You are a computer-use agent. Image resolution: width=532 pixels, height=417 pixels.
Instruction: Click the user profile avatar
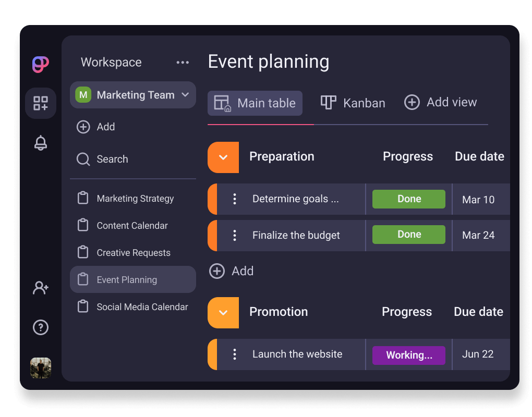41,367
